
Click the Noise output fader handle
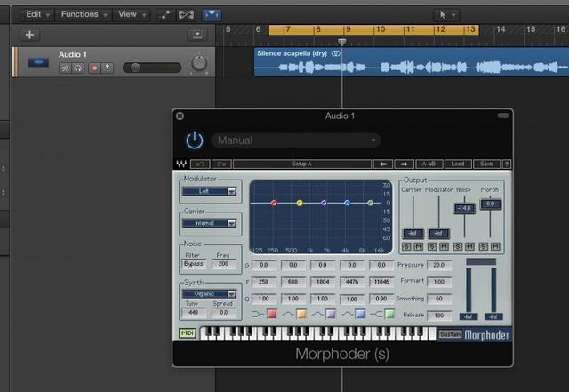(x=464, y=208)
